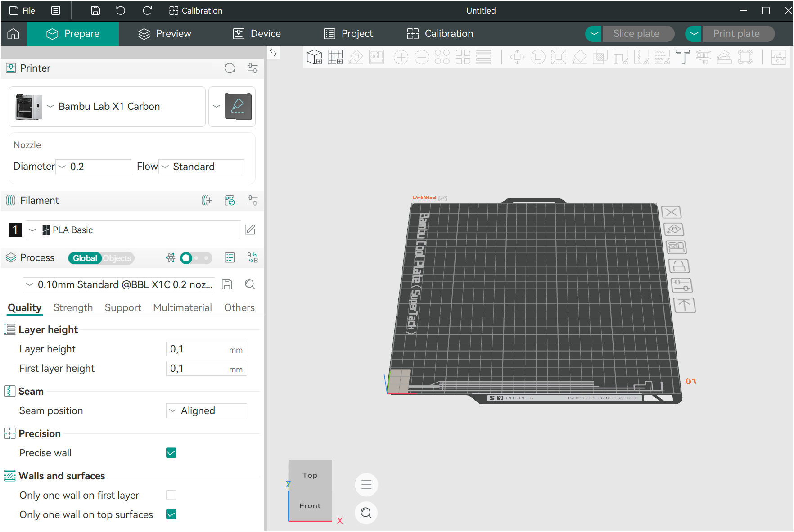The width and height of the screenshot is (794, 532).
Task: Open the Multimaterial settings tab
Action: click(182, 307)
